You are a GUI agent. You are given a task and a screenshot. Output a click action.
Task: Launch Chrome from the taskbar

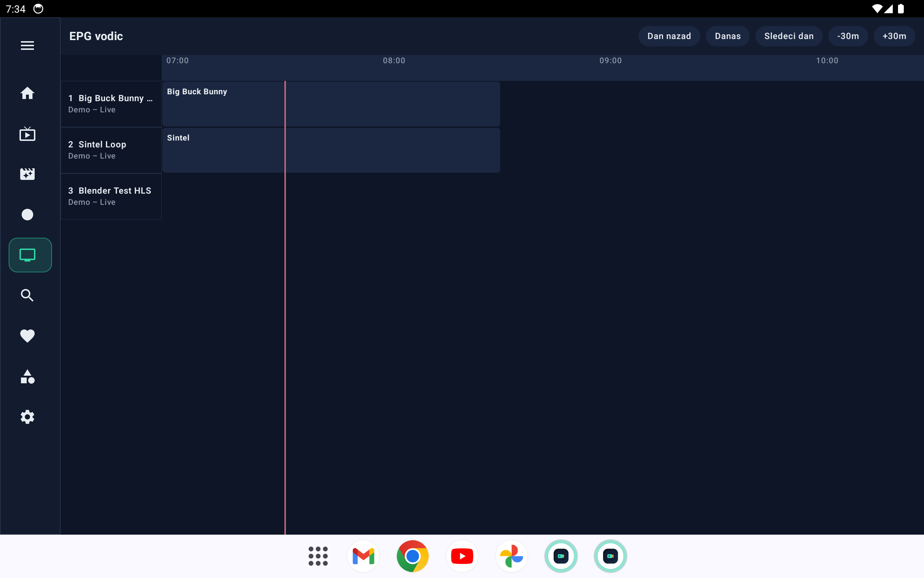(x=412, y=556)
